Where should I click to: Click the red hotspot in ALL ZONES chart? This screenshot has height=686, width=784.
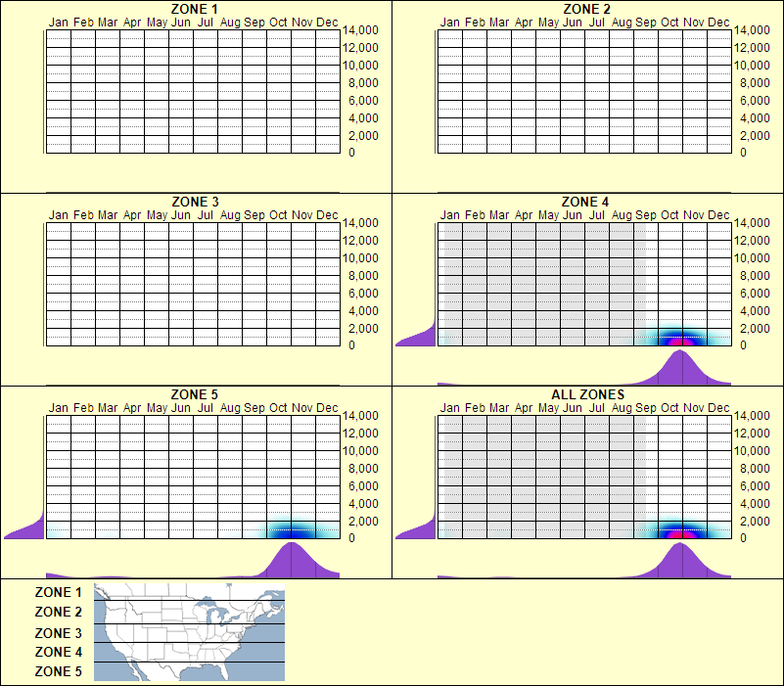(x=677, y=533)
